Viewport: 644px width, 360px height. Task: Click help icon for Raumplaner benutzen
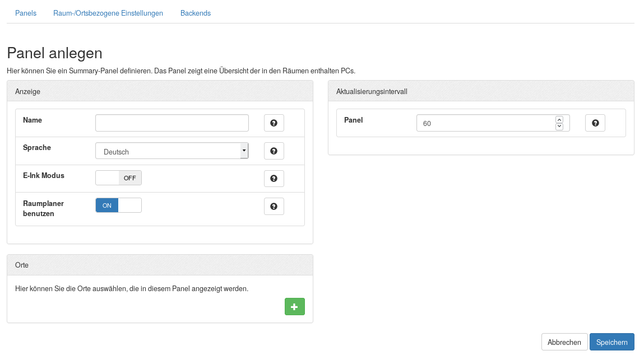274,207
